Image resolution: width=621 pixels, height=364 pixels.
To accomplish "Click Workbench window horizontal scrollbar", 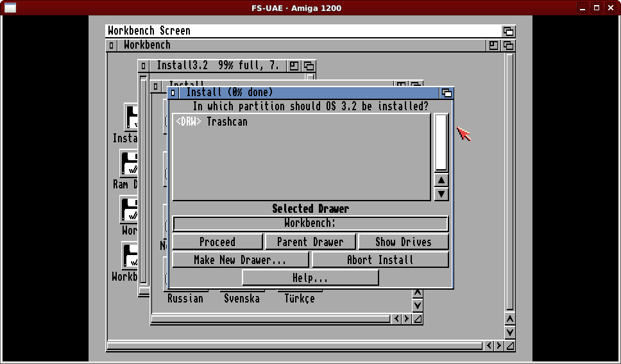I will (x=295, y=346).
